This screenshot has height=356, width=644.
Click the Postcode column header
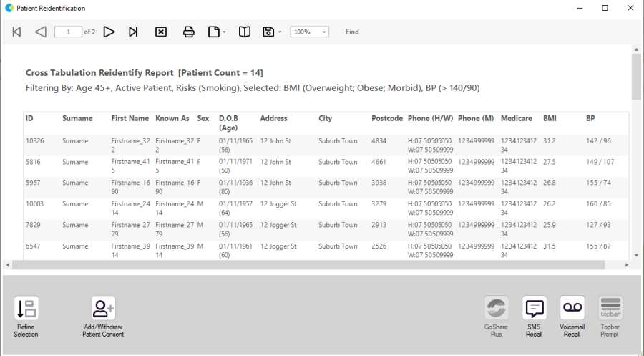pos(387,118)
